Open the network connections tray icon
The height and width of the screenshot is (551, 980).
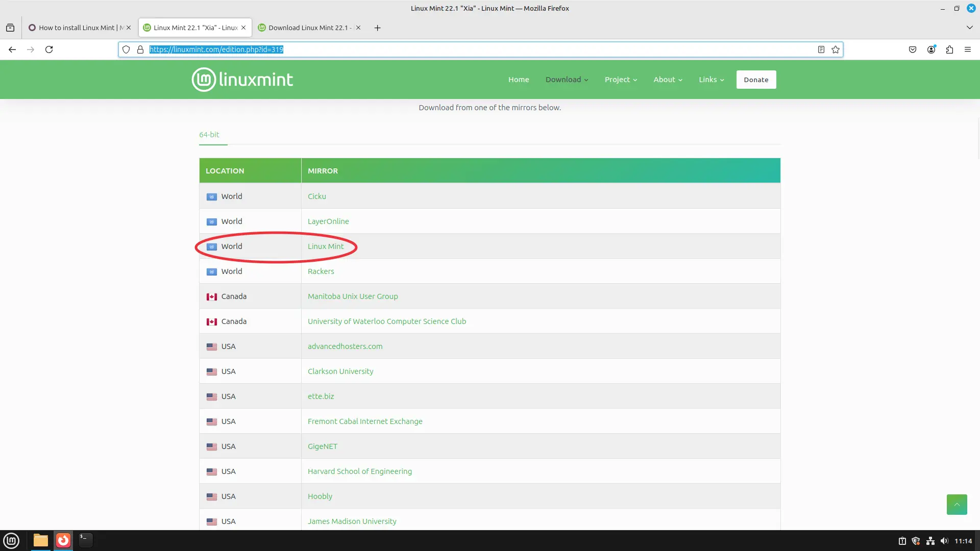pyautogui.click(x=930, y=541)
